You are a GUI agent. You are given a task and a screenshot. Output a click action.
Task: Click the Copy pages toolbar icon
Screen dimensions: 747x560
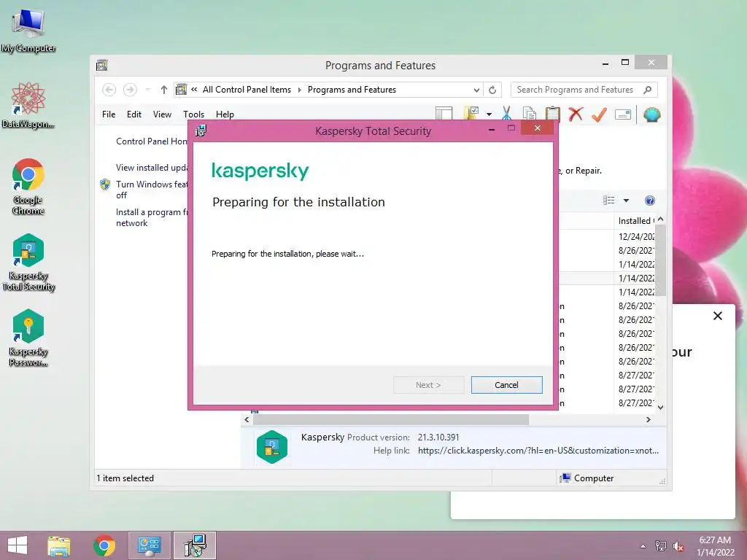point(530,114)
